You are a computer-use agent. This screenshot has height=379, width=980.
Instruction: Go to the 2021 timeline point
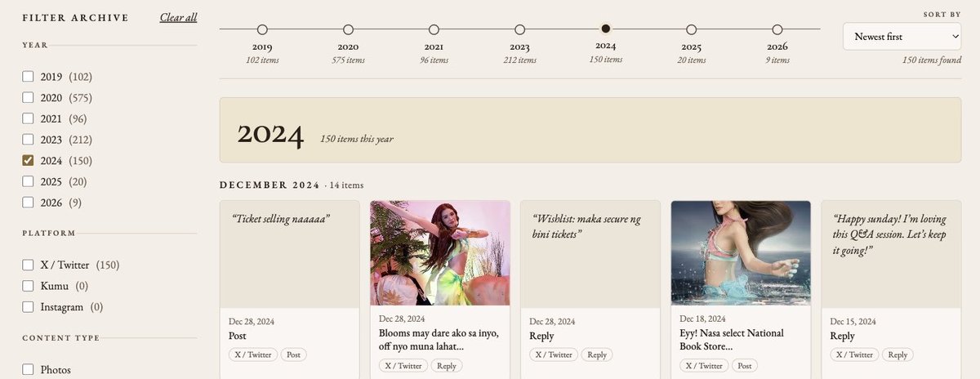[x=434, y=29]
